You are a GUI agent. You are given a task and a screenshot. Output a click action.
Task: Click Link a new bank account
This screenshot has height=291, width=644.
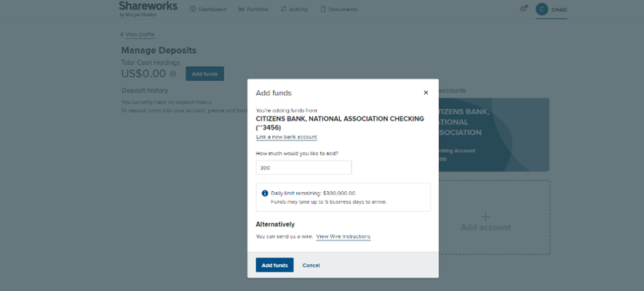pos(286,137)
